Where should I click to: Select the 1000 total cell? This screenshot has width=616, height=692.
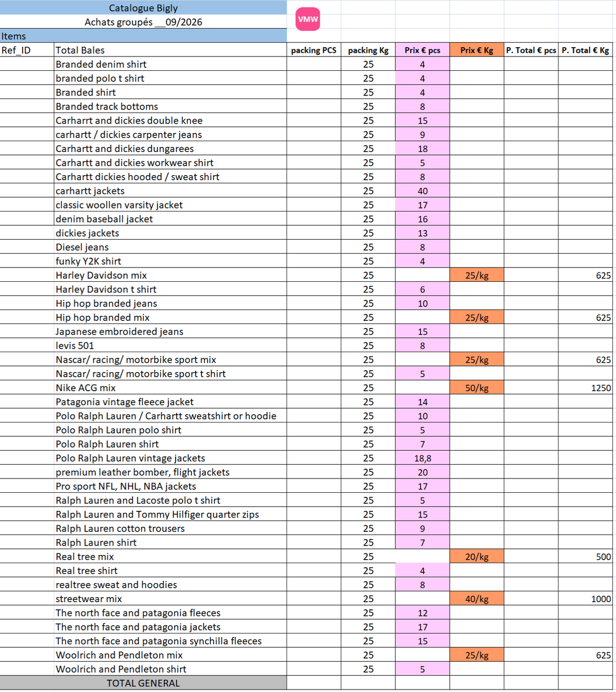pos(586,599)
